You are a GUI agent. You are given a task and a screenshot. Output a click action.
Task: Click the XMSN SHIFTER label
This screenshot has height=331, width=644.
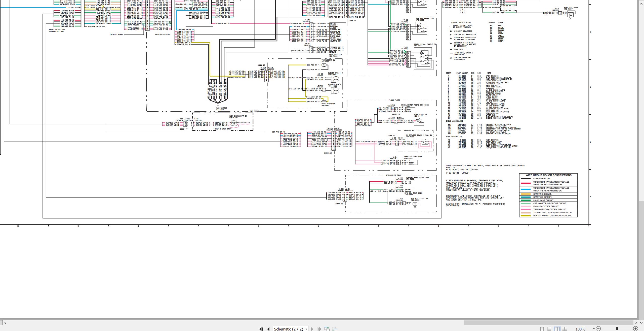tap(335, 54)
